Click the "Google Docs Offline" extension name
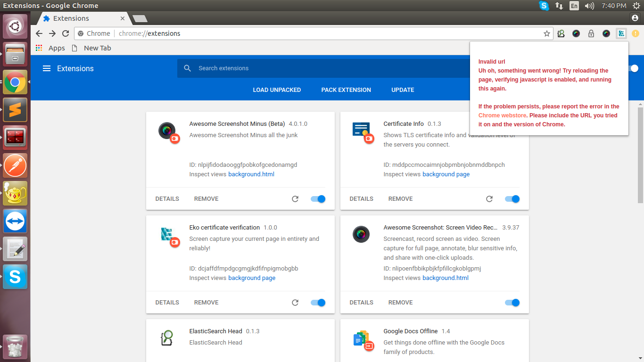Screen dimensions: 644x362 [411, 331]
